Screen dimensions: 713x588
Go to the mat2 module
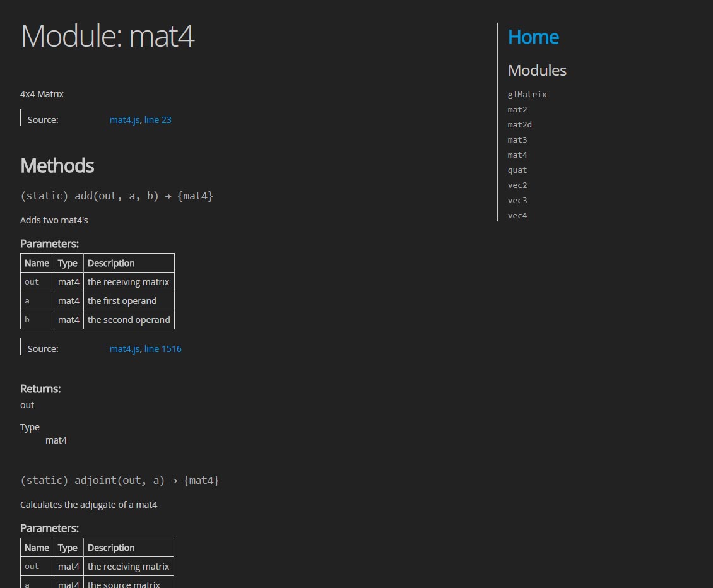(517, 110)
